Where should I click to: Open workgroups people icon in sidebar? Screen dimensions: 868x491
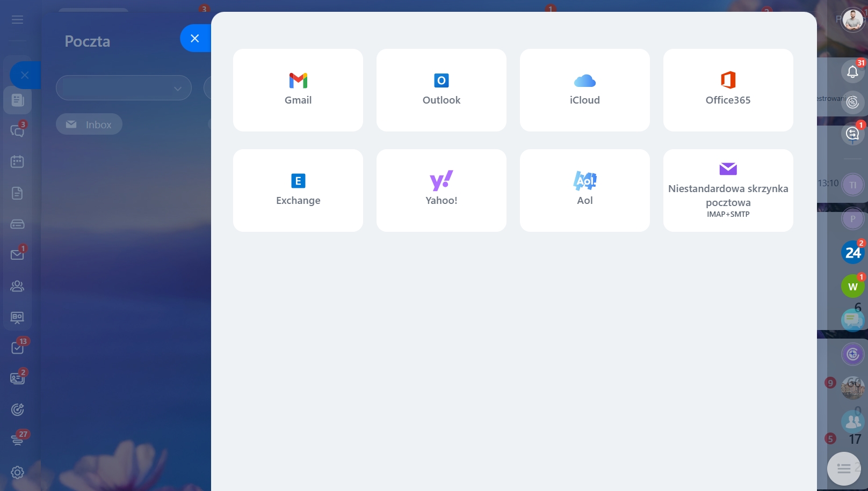pos(17,286)
